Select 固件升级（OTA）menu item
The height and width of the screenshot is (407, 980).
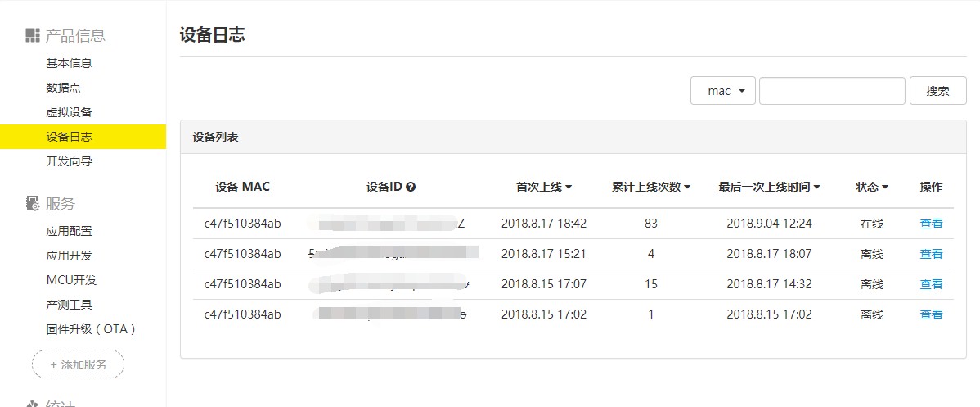(92, 328)
